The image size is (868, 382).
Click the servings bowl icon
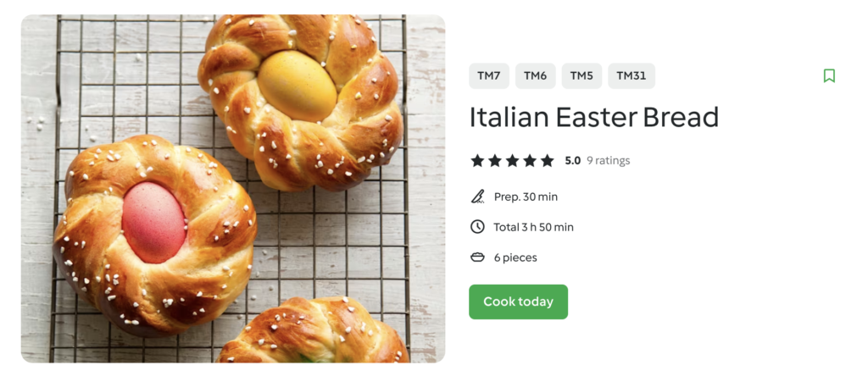(477, 257)
